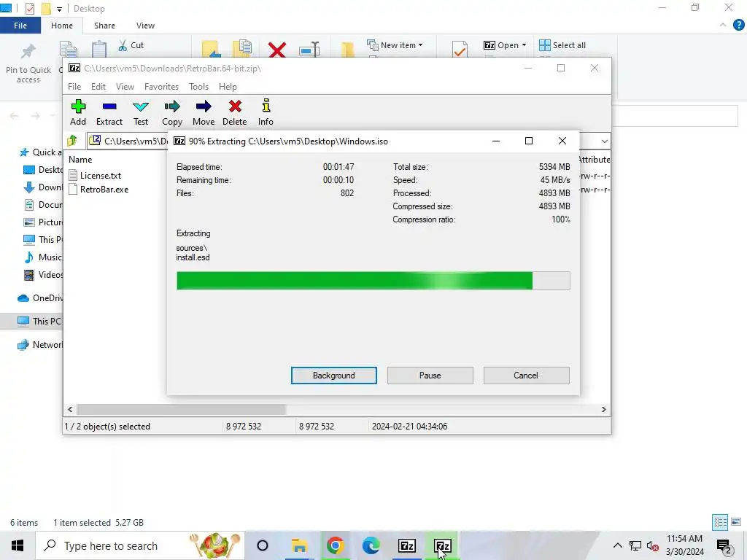Pause the extraction
The width and height of the screenshot is (747, 560).
coord(430,376)
